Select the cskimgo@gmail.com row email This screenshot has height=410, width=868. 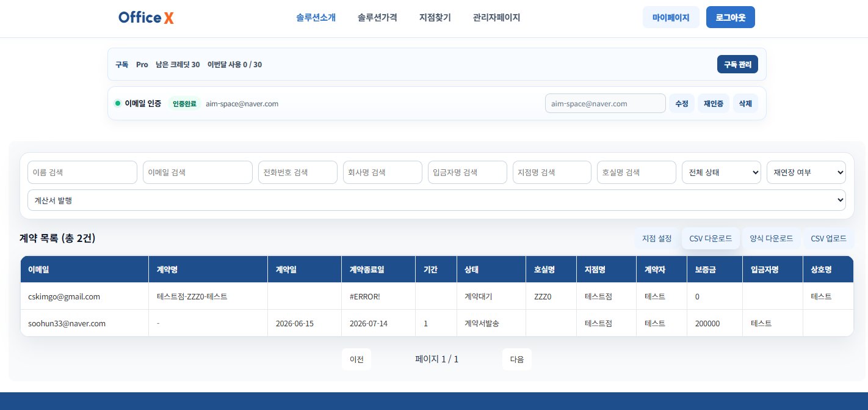pyautogui.click(x=64, y=296)
